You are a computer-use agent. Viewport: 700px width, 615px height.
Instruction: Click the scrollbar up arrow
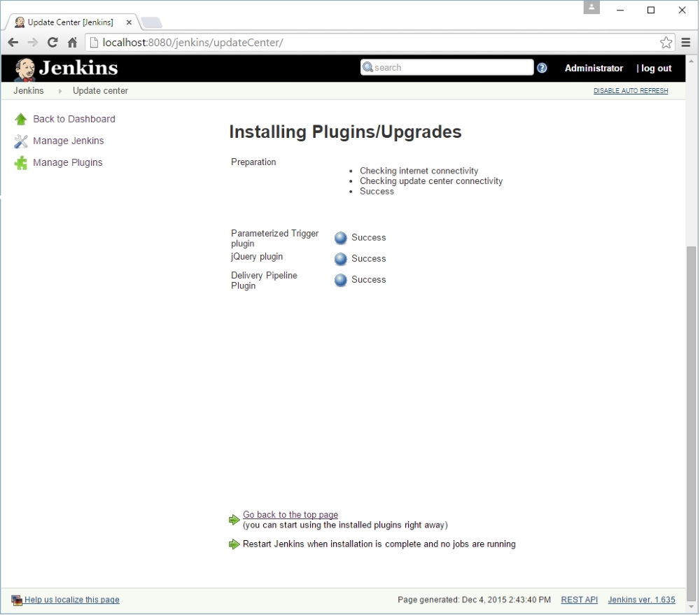point(692,61)
